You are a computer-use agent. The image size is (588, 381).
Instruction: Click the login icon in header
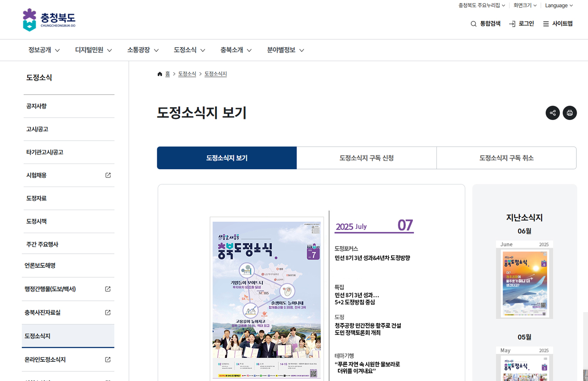(512, 24)
